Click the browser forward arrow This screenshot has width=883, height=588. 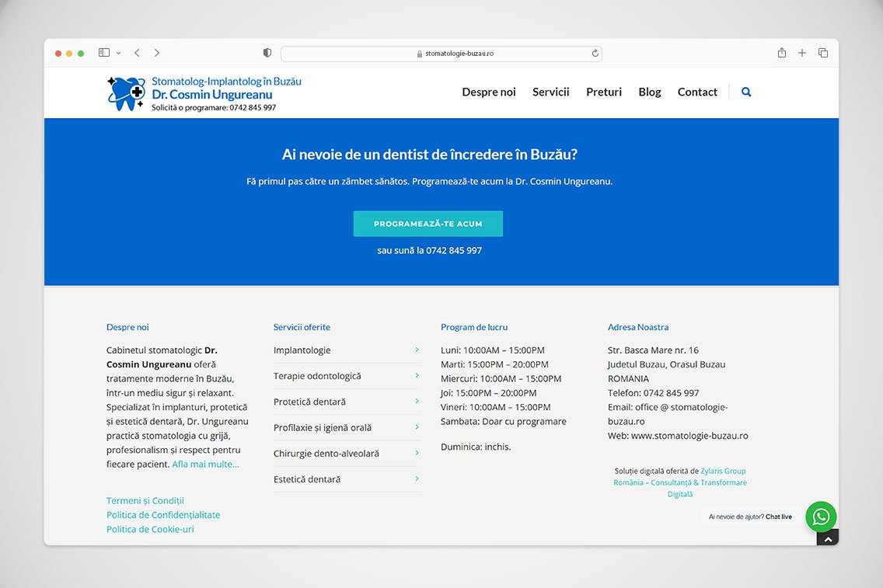(157, 53)
